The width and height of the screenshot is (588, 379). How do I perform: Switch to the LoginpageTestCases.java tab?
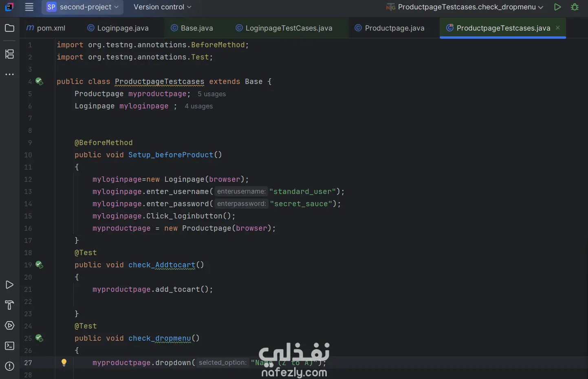[x=284, y=28]
